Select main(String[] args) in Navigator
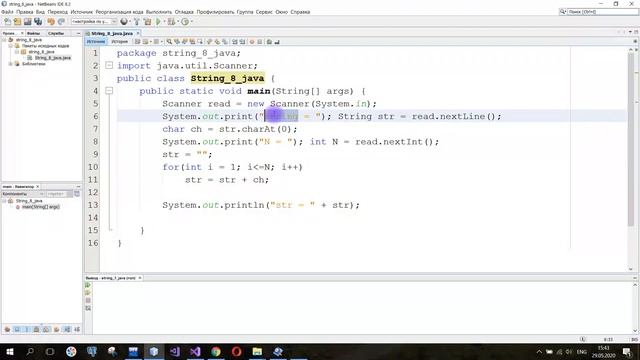The width and height of the screenshot is (640, 360). 40,207
